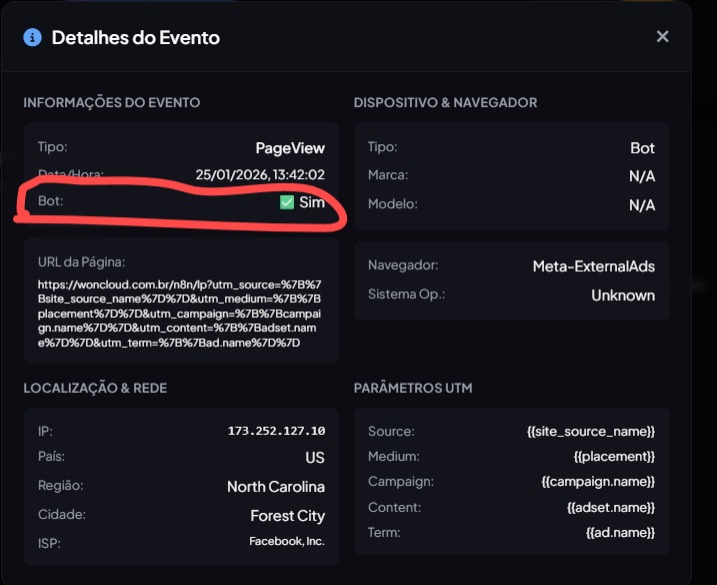Image resolution: width=717 pixels, height=585 pixels.
Task: Click the Forest City city value
Action: (x=287, y=516)
